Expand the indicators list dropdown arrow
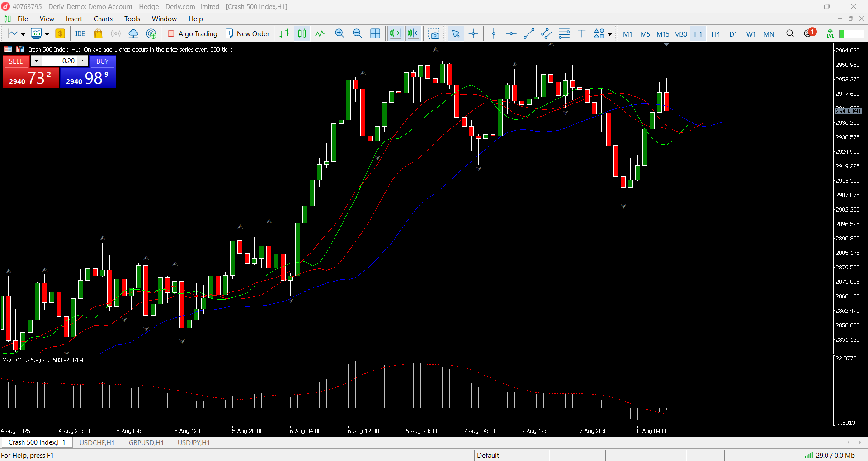Viewport: 868px width, 461px height. 47,34
